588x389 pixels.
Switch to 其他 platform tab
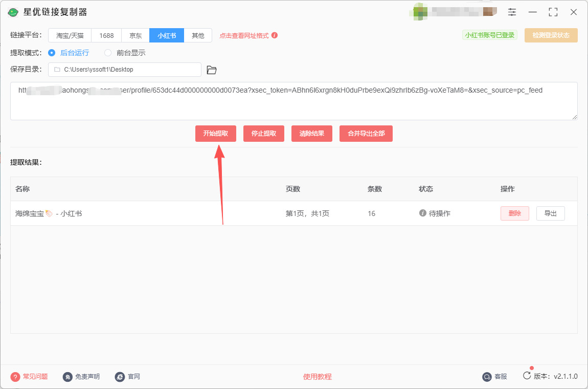point(198,36)
